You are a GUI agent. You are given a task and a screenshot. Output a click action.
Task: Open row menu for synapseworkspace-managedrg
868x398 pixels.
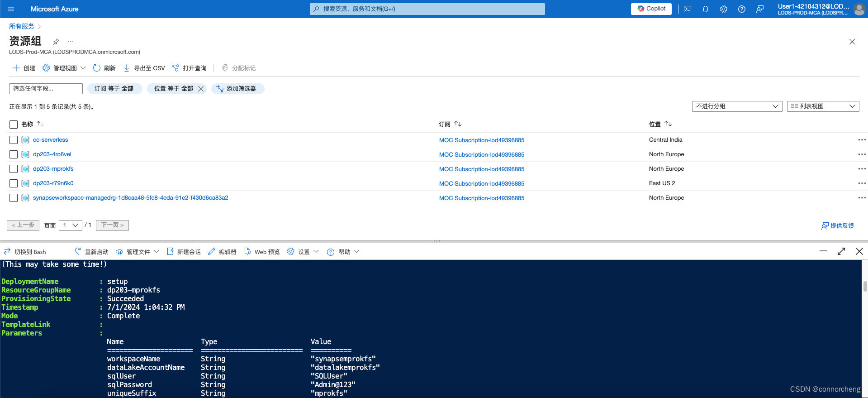(x=862, y=198)
